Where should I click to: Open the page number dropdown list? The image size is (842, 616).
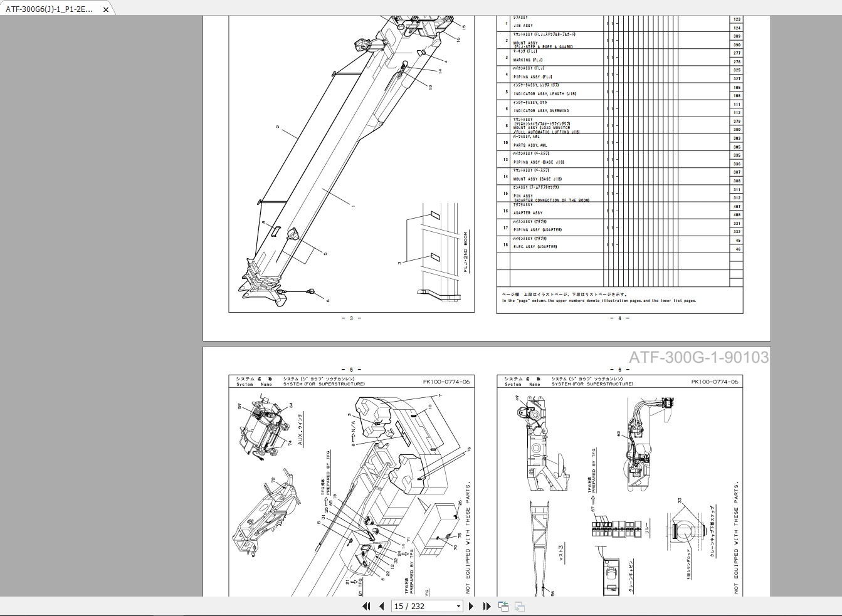click(457, 606)
